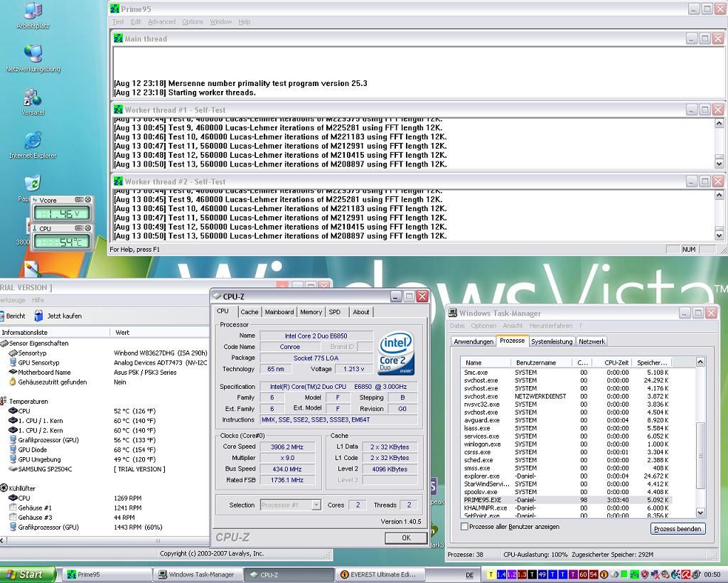Select the GPU Diode temperature row
728x583 pixels.
pyautogui.click(x=105, y=449)
